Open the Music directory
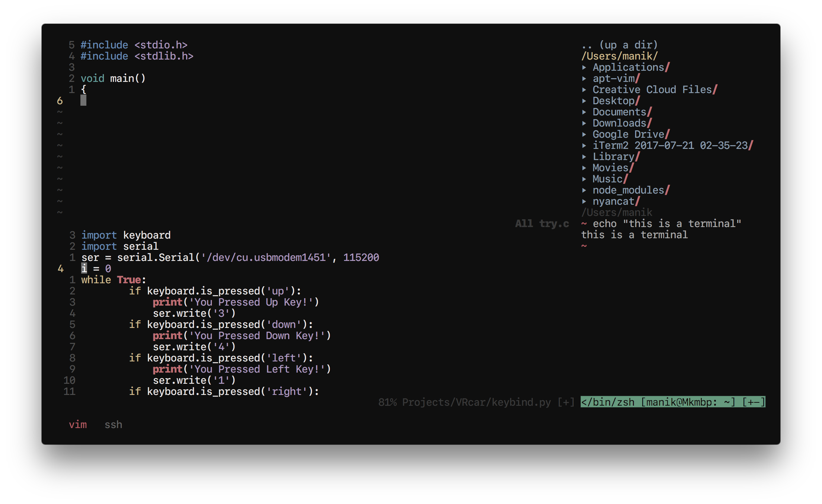Screen dimensions: 822x504 [x=607, y=179]
